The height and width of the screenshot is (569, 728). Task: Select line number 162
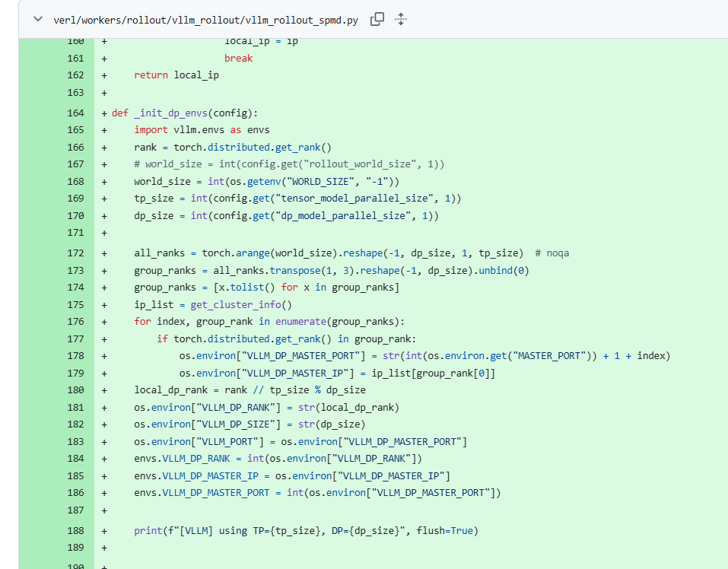tap(75, 75)
